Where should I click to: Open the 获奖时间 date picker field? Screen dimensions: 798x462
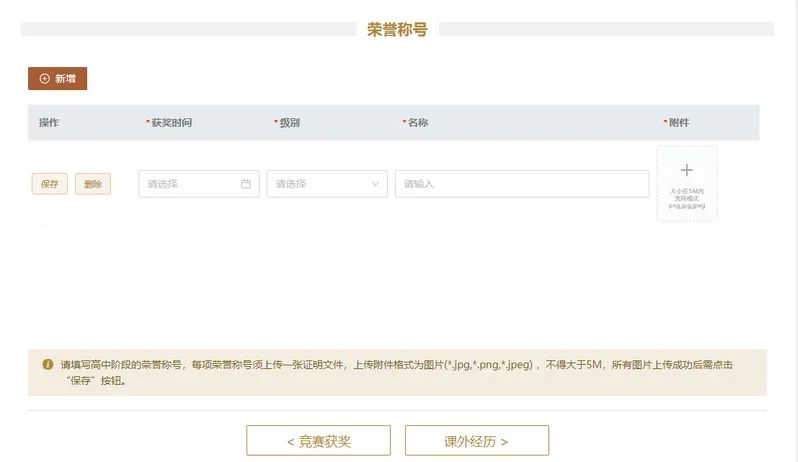point(192,184)
